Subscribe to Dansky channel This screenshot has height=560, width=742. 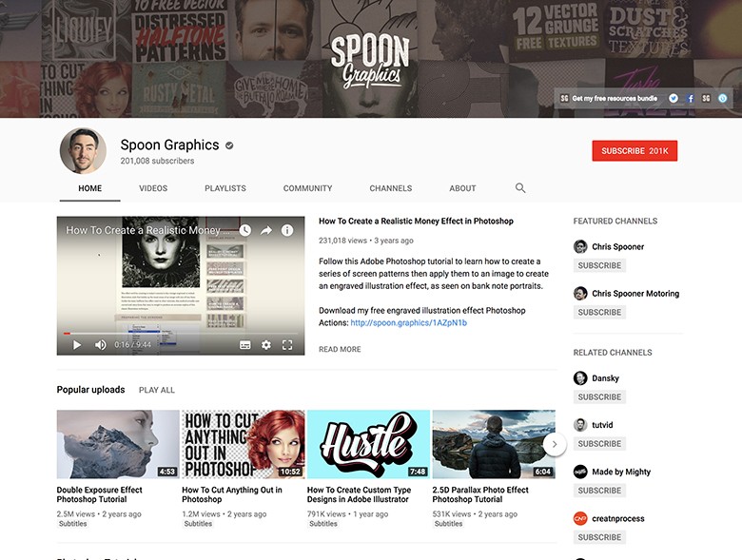pyautogui.click(x=599, y=396)
